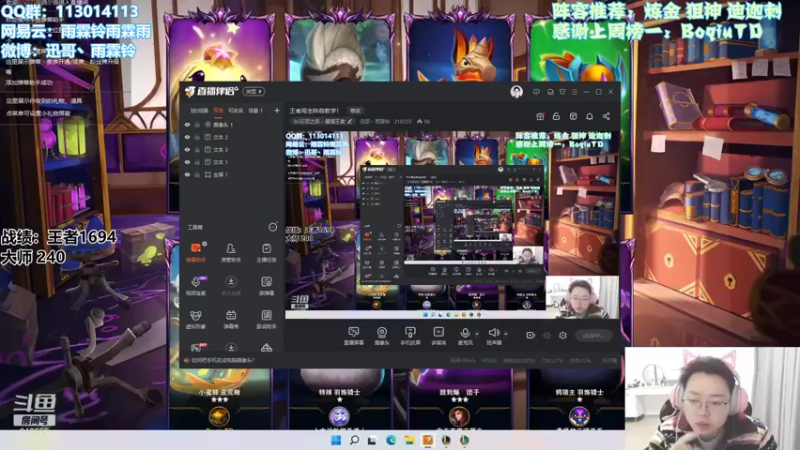Screen dimensions: 800x450
Task: Open the 主播任务 tool
Action: (x=266, y=252)
